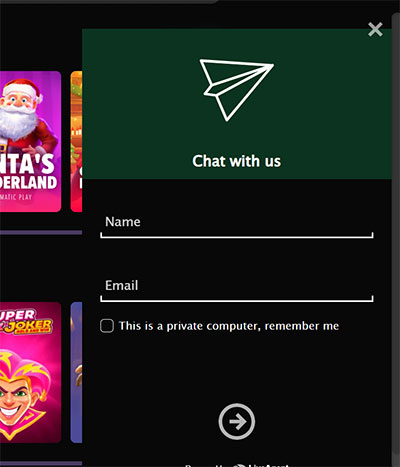The height and width of the screenshot is (467, 400).
Task: Click the 'Chat with us' heading
Action: 237,161
